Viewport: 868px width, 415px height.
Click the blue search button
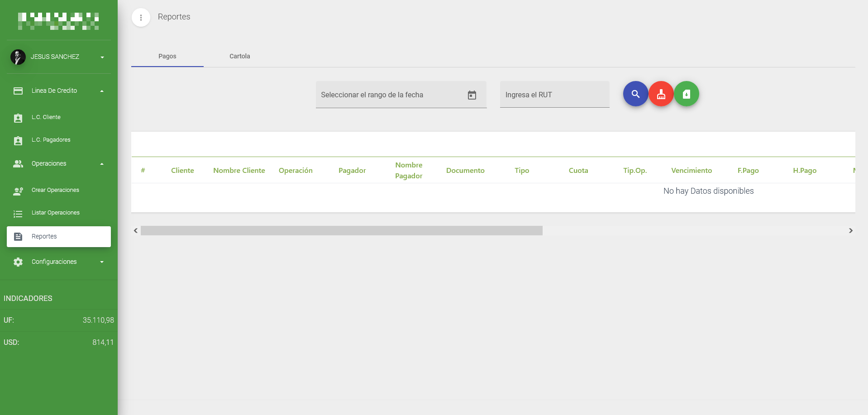(635, 94)
